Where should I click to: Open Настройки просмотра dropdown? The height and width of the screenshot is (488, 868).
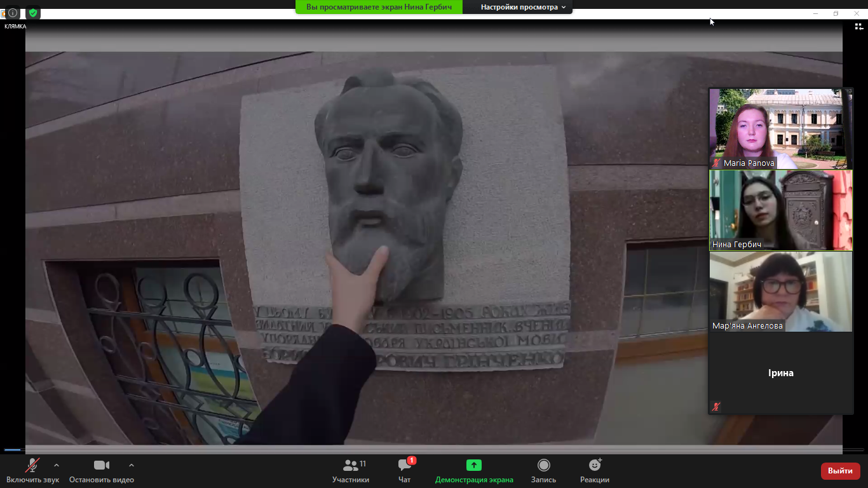[x=523, y=7]
